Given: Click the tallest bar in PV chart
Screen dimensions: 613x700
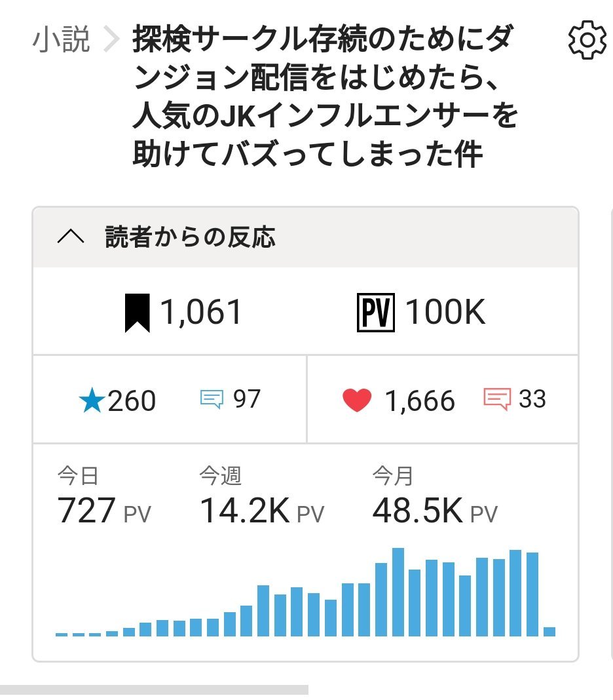Looking at the screenshot, I should (398, 592).
